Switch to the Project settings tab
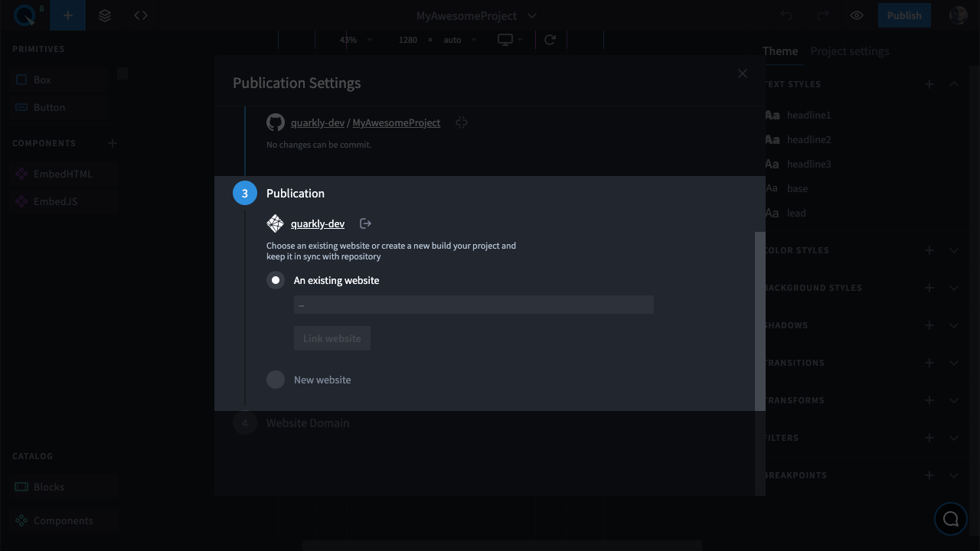The image size is (980, 551). point(850,51)
